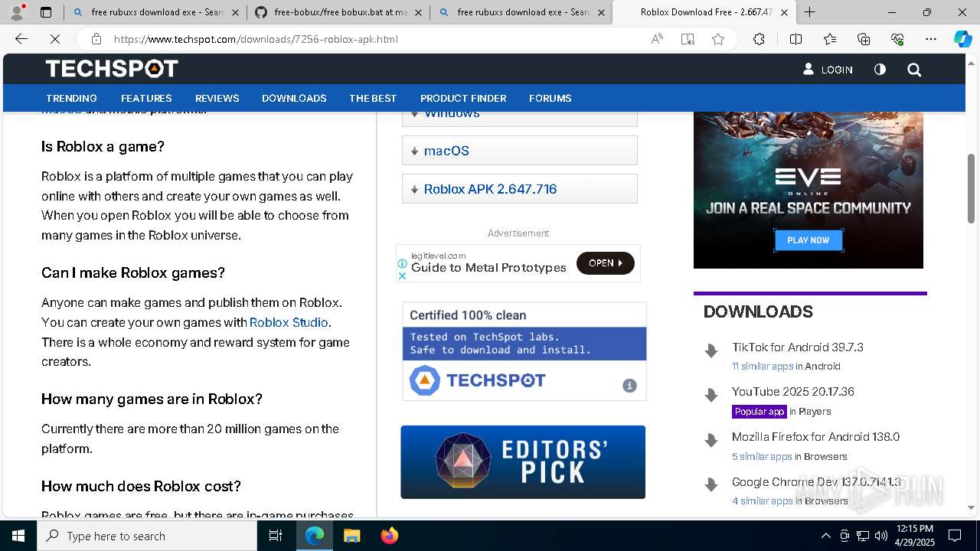Open the Trending menu
Image resolution: width=980 pixels, height=551 pixels.
click(x=71, y=98)
